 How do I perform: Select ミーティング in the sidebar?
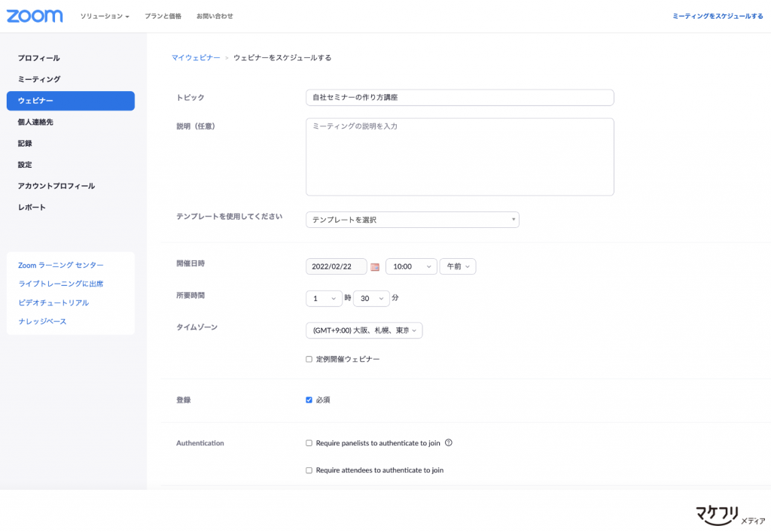39,79
